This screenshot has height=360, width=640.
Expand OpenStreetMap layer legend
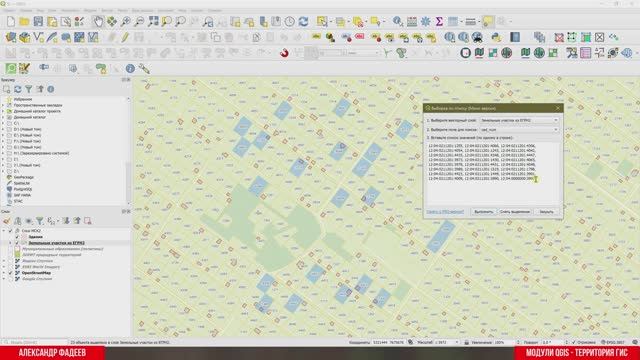(4, 273)
